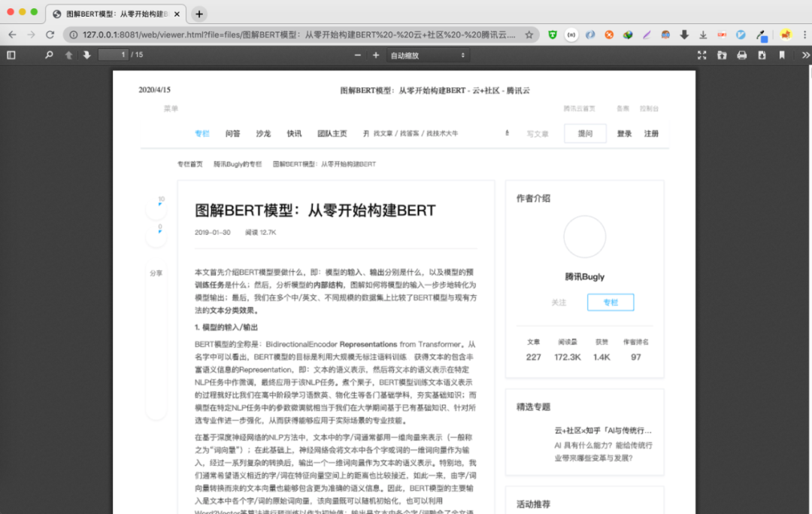
Task: Click the address bar URL
Action: click(x=298, y=35)
